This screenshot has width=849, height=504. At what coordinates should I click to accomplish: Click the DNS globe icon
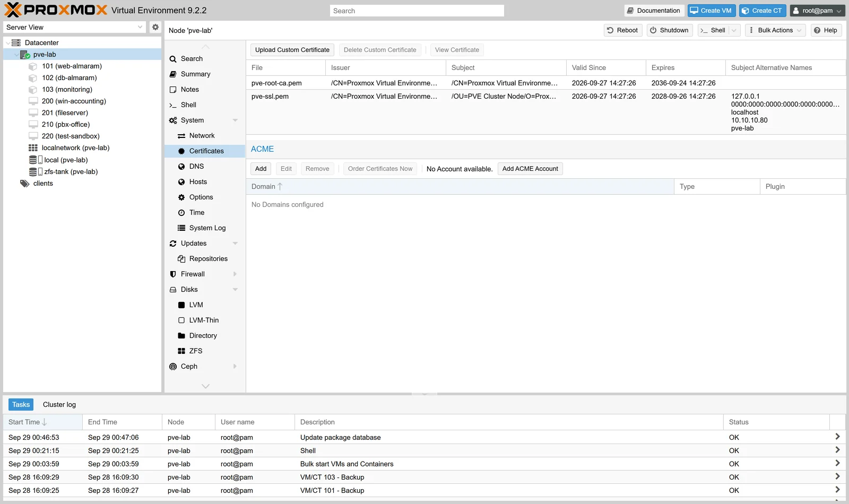point(181,167)
